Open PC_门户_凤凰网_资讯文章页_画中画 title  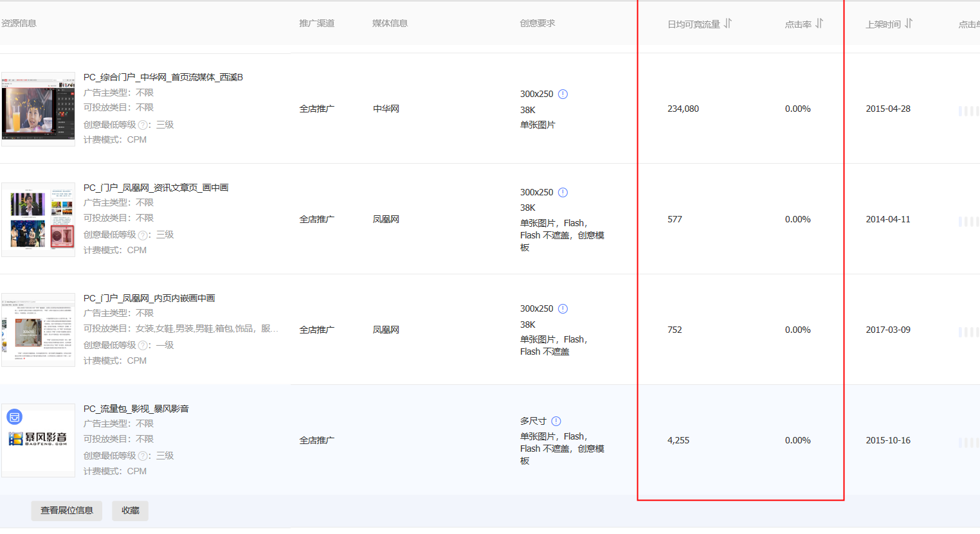[156, 188]
